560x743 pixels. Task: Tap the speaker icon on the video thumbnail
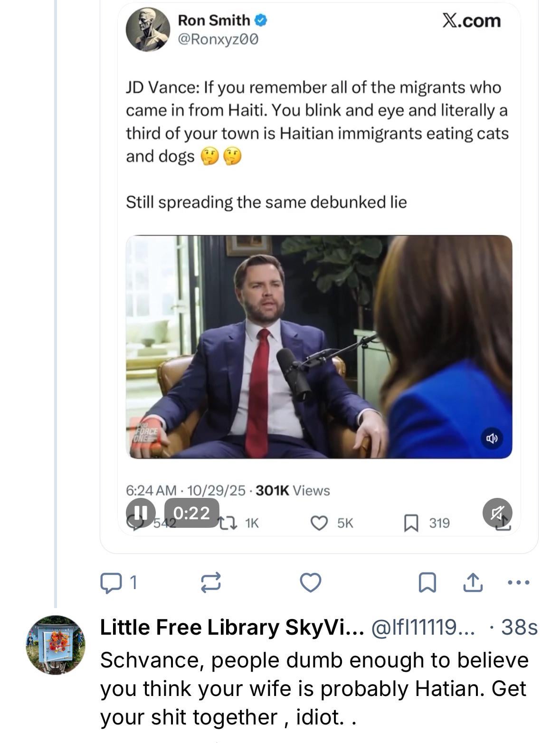492,438
